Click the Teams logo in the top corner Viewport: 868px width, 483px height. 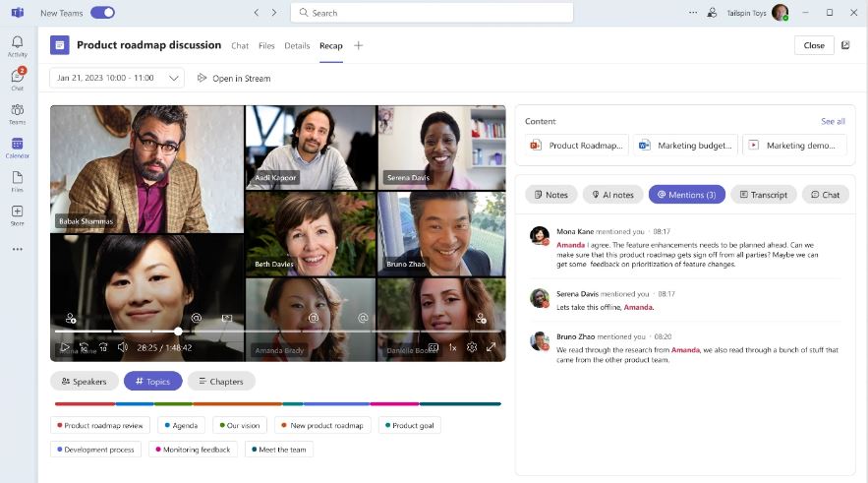[x=17, y=12]
